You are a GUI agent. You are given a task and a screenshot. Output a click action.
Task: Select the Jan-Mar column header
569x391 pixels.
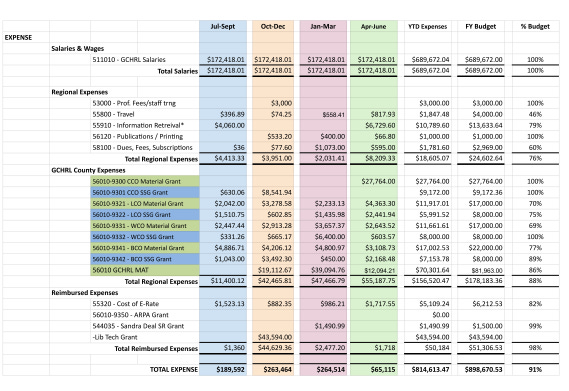[x=323, y=27]
